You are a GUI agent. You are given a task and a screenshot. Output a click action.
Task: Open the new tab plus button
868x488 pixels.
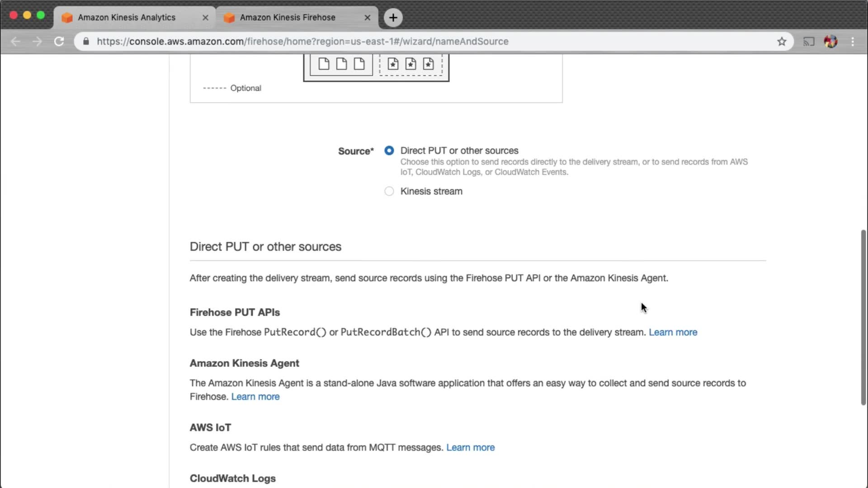point(393,18)
